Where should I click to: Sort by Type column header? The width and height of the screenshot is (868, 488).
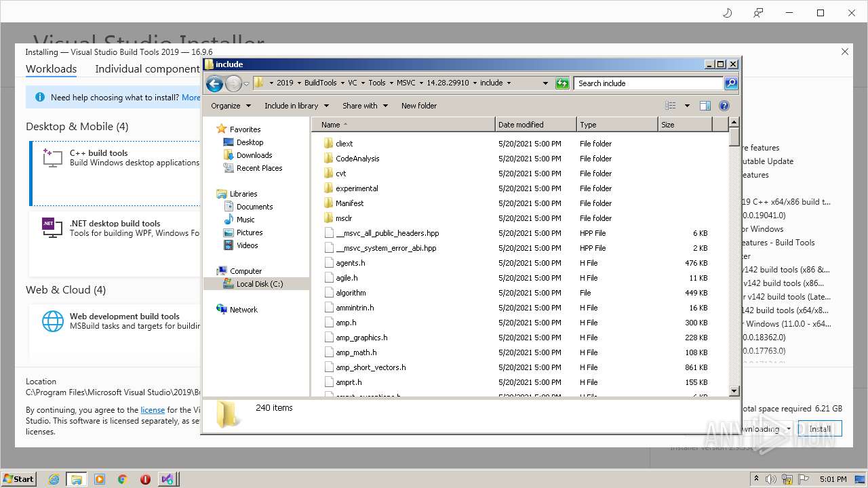[x=617, y=125]
